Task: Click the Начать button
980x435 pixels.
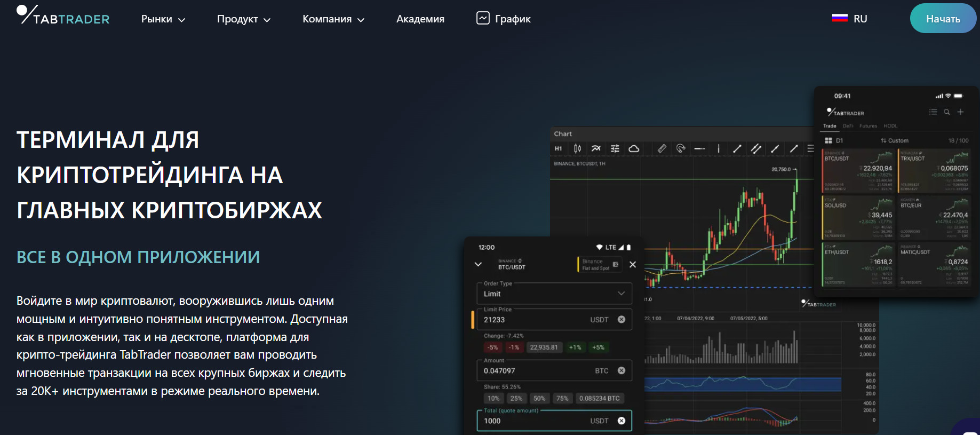Action: tap(943, 19)
